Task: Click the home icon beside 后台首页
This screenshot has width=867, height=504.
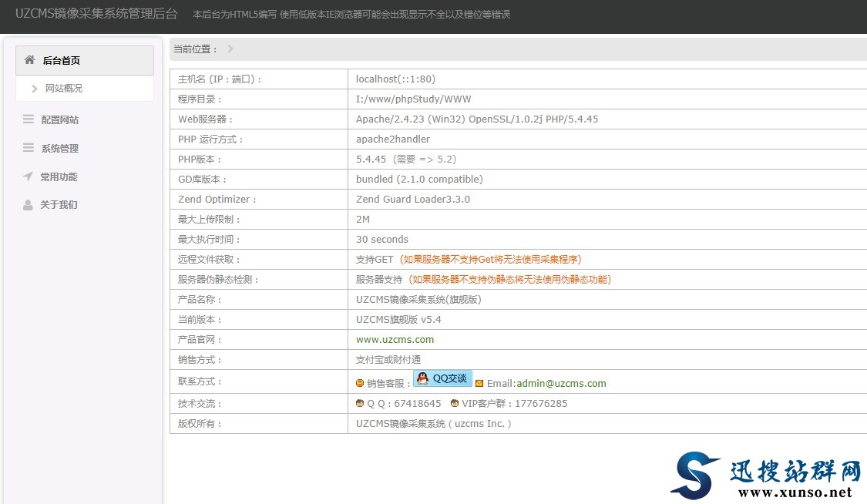Action: 30,59
